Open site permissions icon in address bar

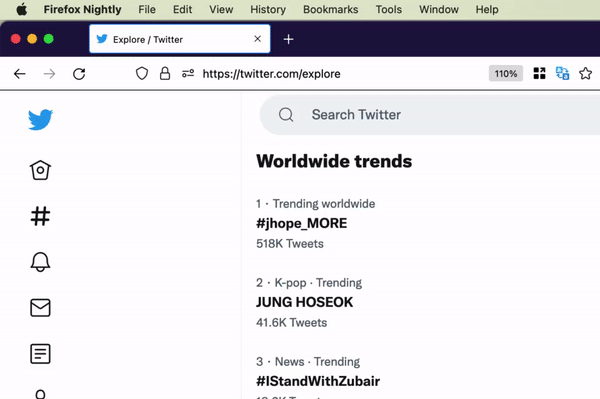[x=188, y=73]
